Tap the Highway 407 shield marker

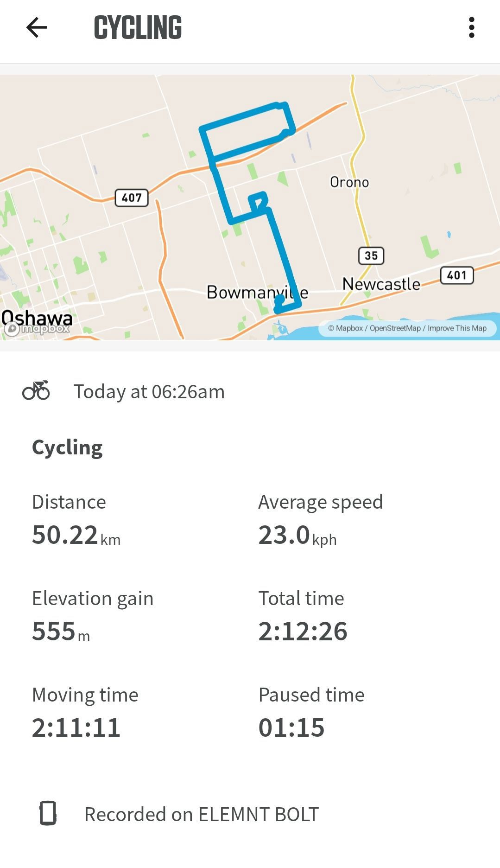(132, 198)
